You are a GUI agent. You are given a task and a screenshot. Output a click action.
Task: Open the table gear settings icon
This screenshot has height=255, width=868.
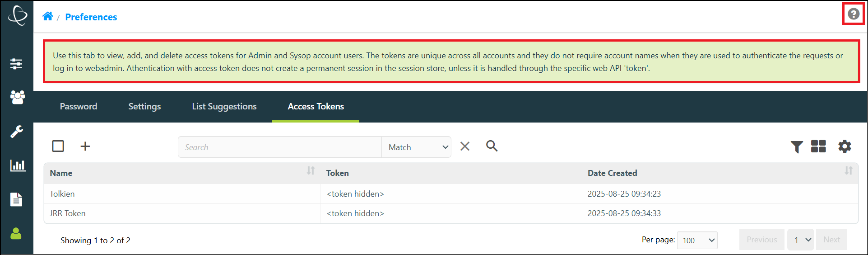point(845,146)
